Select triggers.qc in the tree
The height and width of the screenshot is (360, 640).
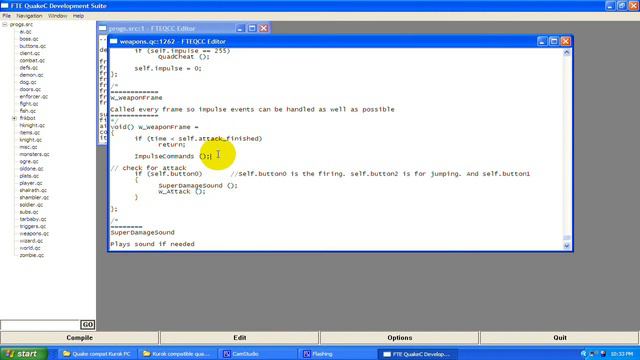(x=33, y=227)
